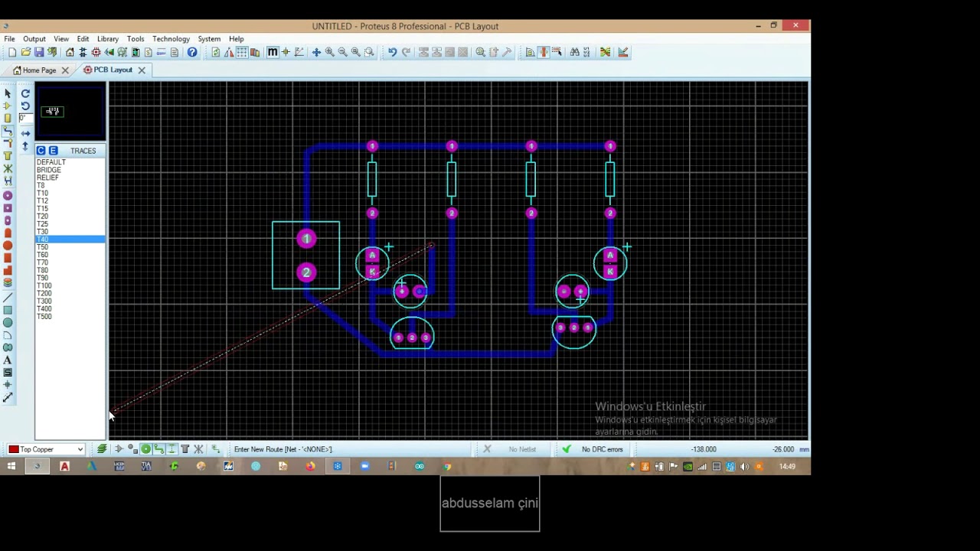Click the red 'A' app icon in the taskbar
The height and width of the screenshot is (551, 980).
click(64, 466)
